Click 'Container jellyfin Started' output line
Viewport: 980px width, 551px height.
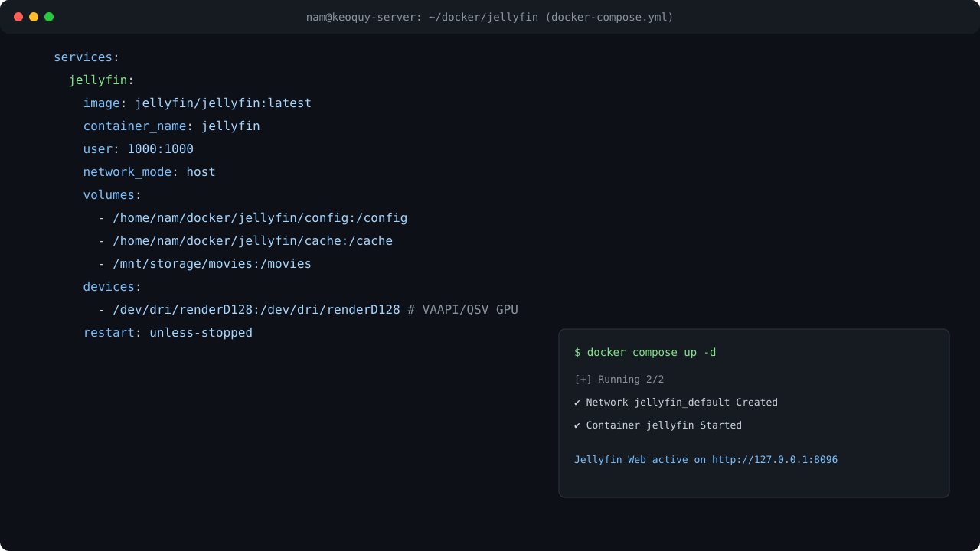click(658, 425)
